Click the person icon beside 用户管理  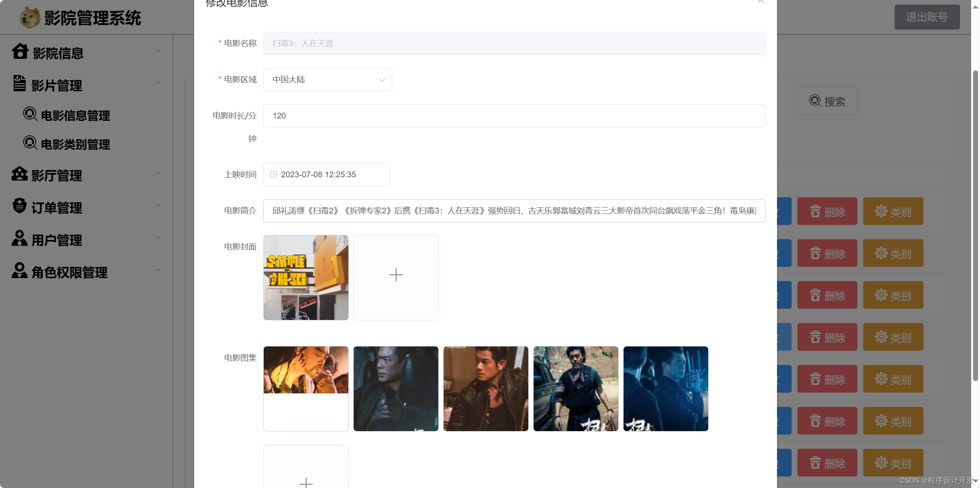click(19, 238)
